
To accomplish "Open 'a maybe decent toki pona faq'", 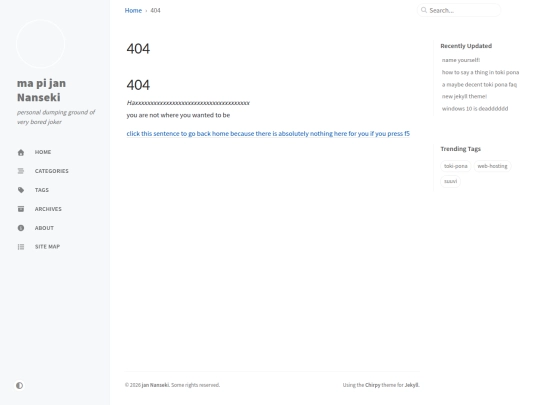I will 479,84.
